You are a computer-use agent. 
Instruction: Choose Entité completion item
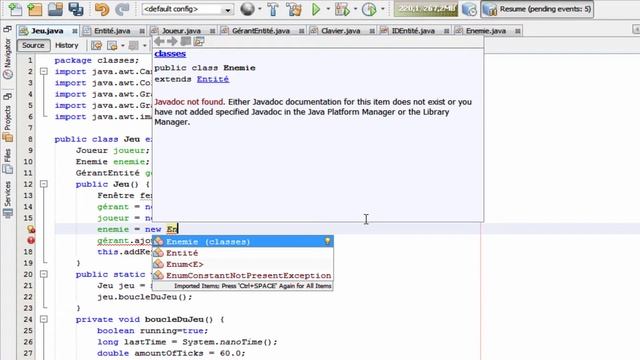point(243,253)
